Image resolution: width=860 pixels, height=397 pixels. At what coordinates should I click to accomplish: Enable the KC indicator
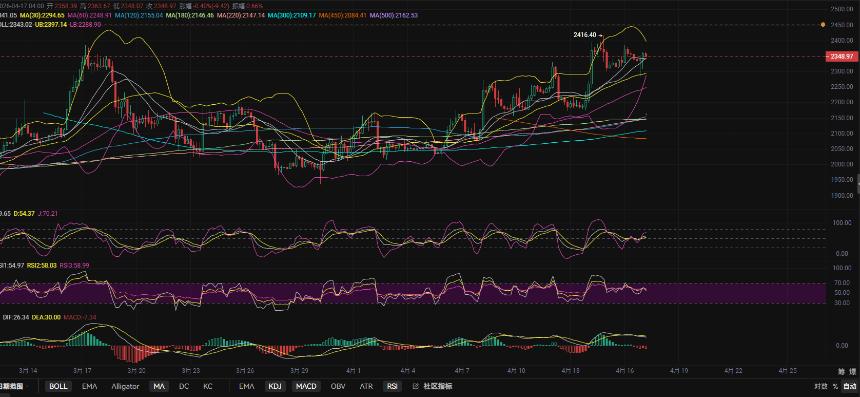pyautogui.click(x=208, y=386)
